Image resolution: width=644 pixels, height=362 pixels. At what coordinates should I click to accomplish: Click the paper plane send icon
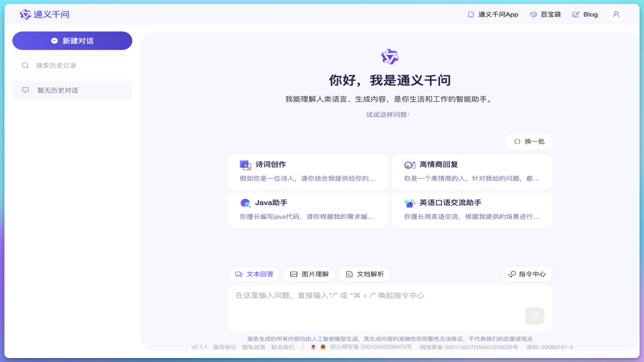534,316
